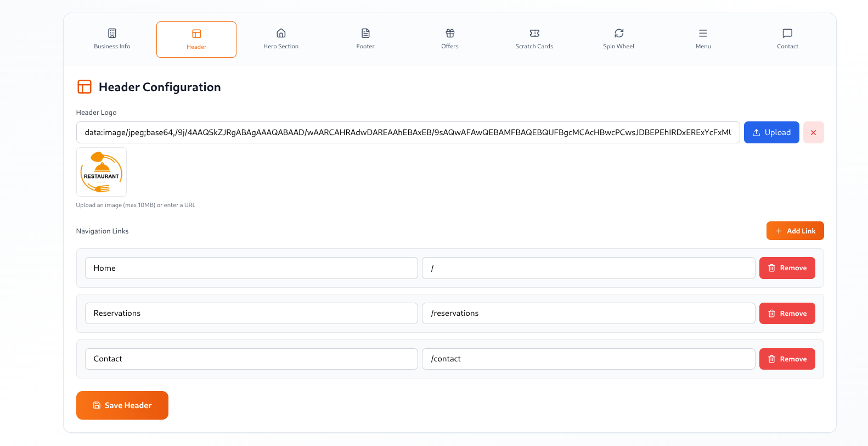The image size is (868, 446).
Task: Click the Contact chat bubble icon
Action: pyautogui.click(x=787, y=33)
